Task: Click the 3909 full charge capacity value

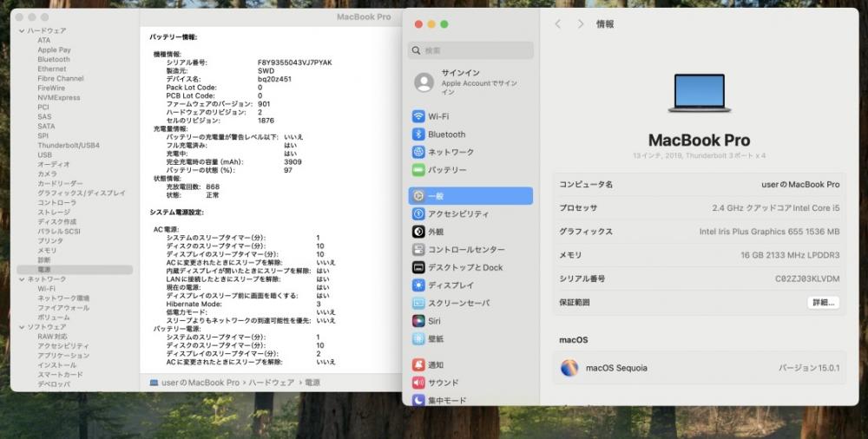Action: point(293,162)
